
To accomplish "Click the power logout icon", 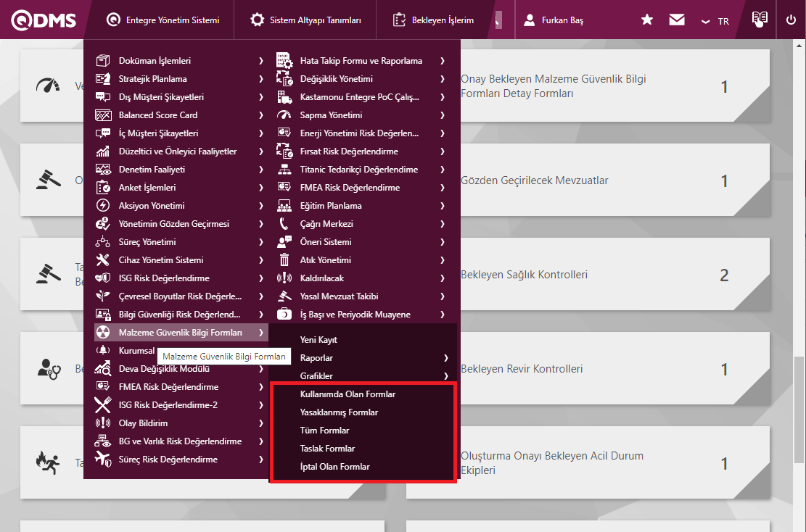I will pos(791,20).
